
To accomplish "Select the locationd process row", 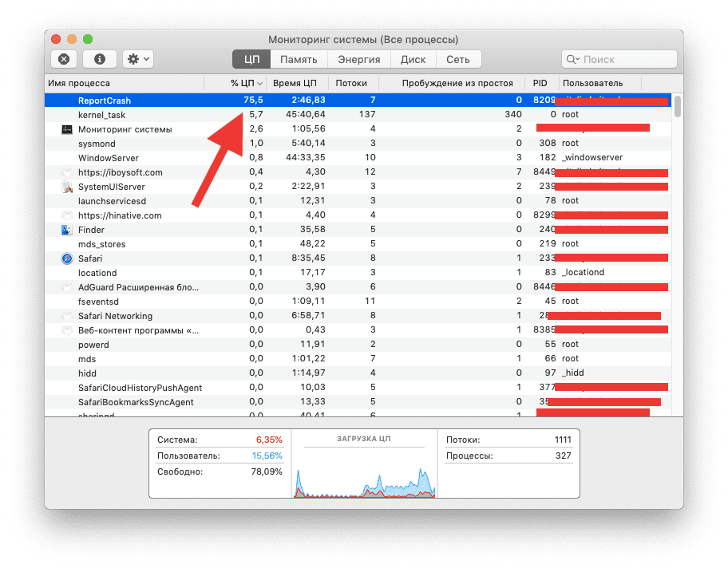I will coord(358,273).
